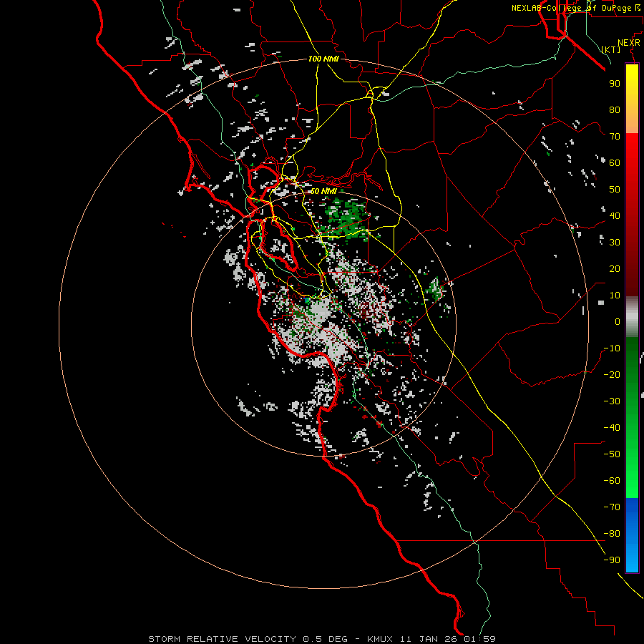
Task: Click the -90 value on the velocity scale
Action: click(x=612, y=560)
